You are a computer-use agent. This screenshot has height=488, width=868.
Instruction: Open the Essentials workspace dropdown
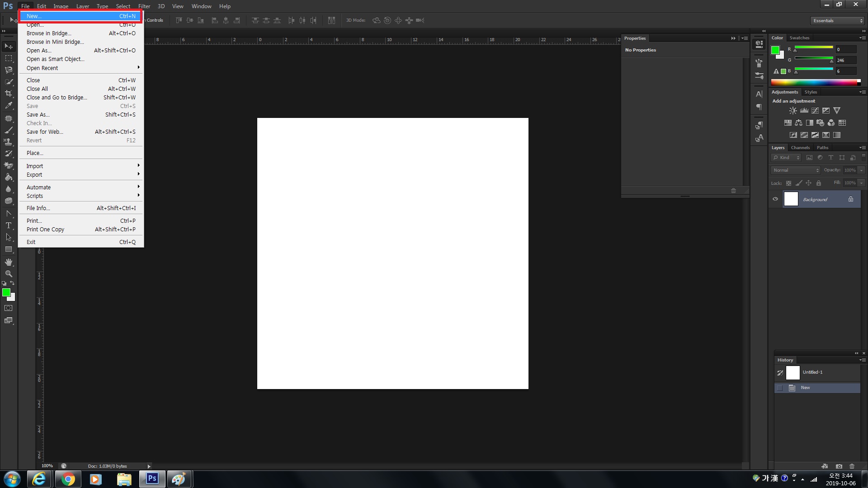click(x=837, y=21)
